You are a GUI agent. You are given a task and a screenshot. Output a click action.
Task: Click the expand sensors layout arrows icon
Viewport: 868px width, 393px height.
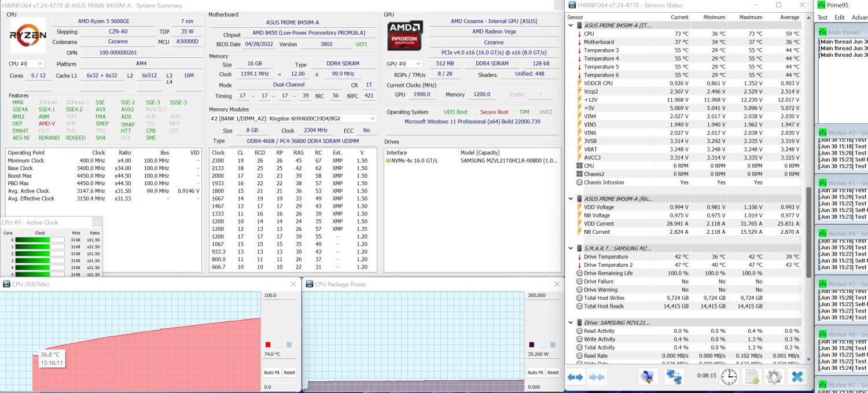tap(575, 377)
